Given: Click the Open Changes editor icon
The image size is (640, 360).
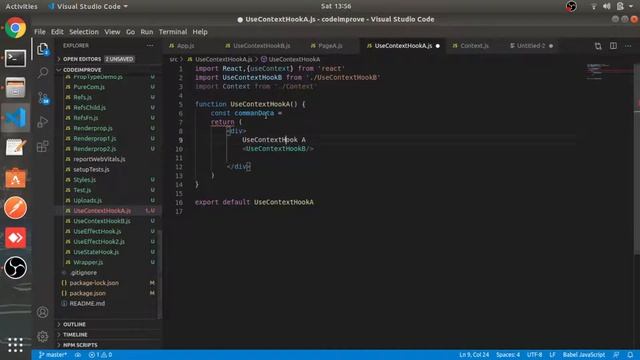Looking at the screenshot, I should click(598, 46).
